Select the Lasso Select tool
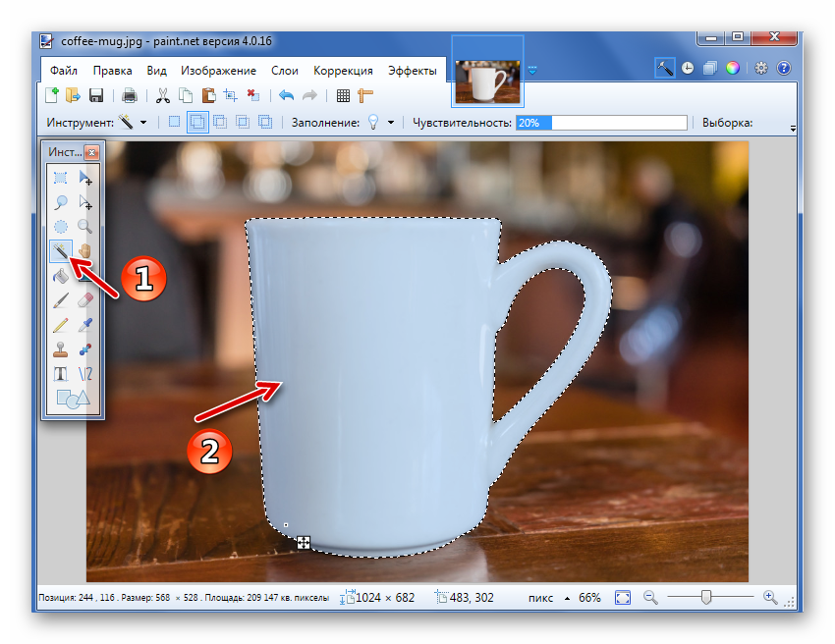This screenshot has height=644, width=835. click(61, 202)
